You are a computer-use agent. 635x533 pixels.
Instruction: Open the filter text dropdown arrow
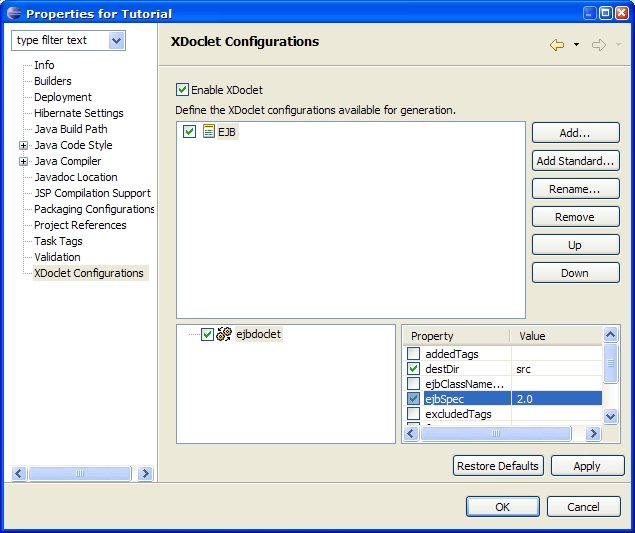[x=116, y=40]
